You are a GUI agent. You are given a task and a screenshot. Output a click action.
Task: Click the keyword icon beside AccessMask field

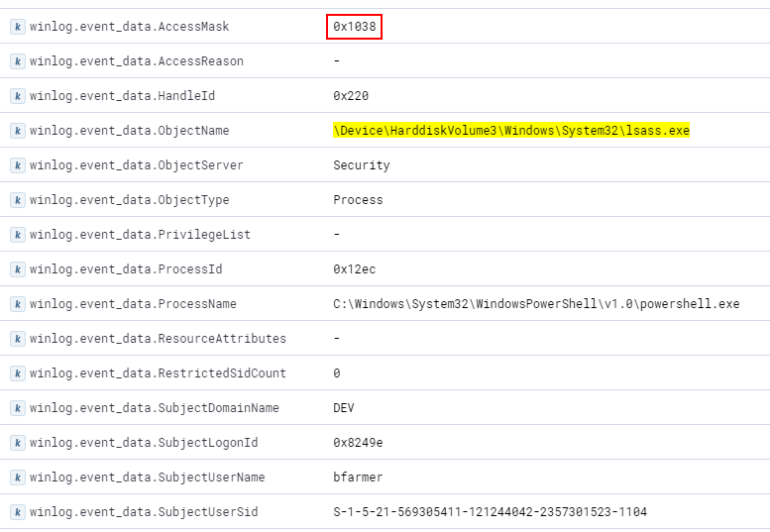tap(17, 27)
